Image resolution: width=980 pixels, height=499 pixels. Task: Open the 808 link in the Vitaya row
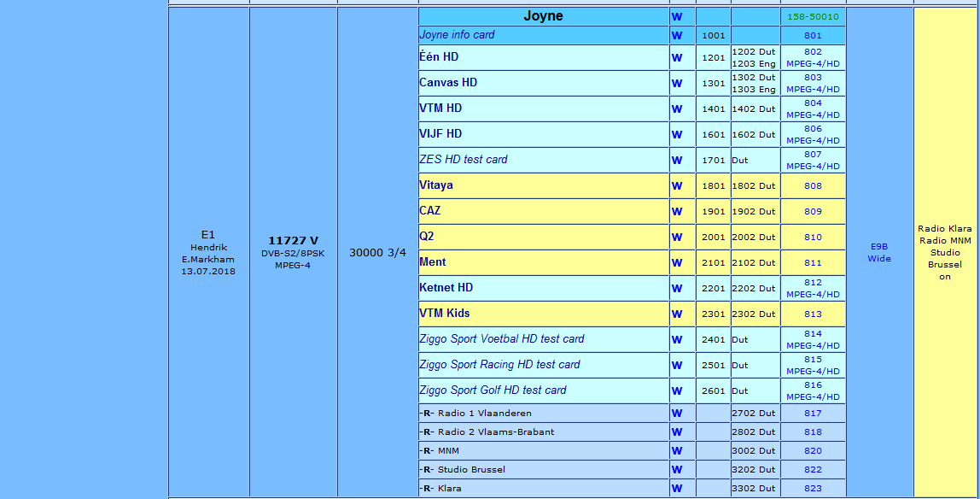click(x=813, y=185)
